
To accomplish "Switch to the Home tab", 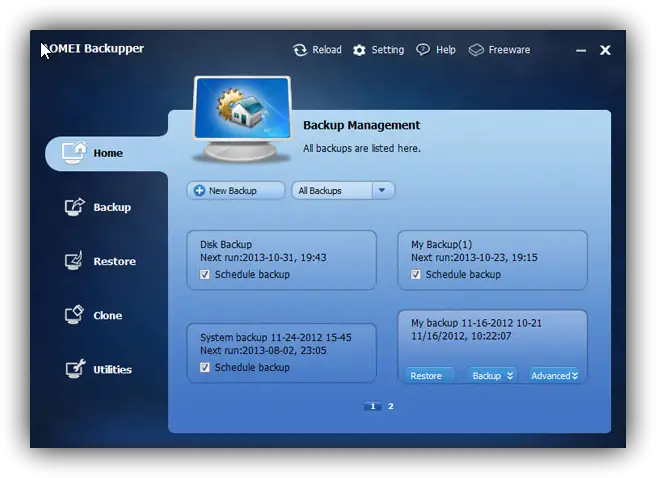I will tap(106, 153).
